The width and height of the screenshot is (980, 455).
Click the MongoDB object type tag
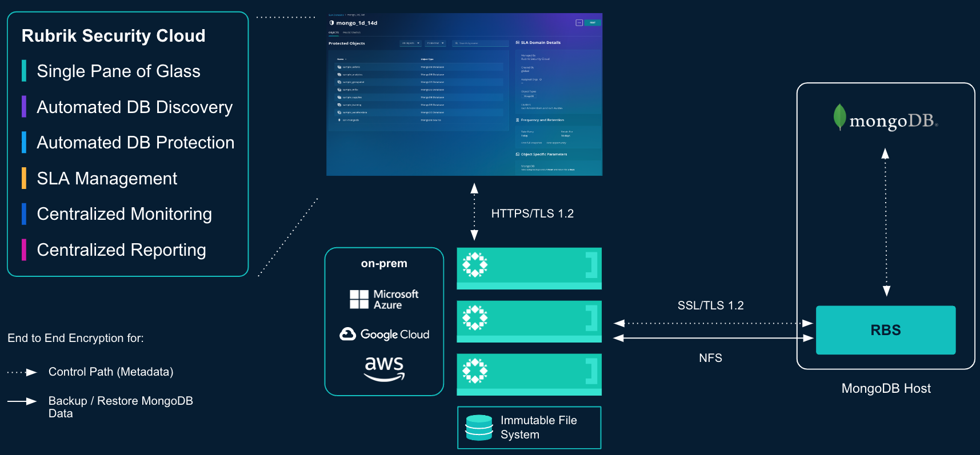point(529,96)
